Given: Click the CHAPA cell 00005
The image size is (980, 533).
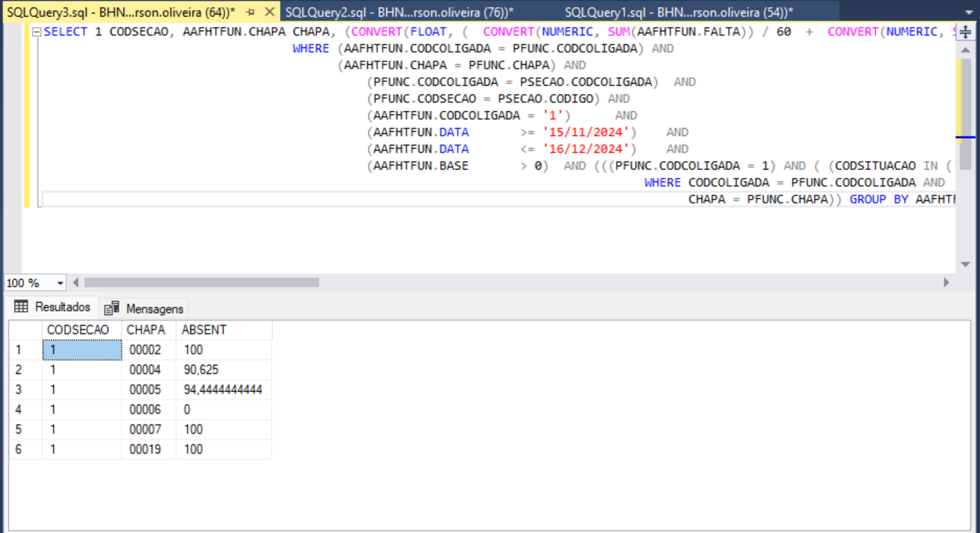Looking at the screenshot, I should pos(148,390).
